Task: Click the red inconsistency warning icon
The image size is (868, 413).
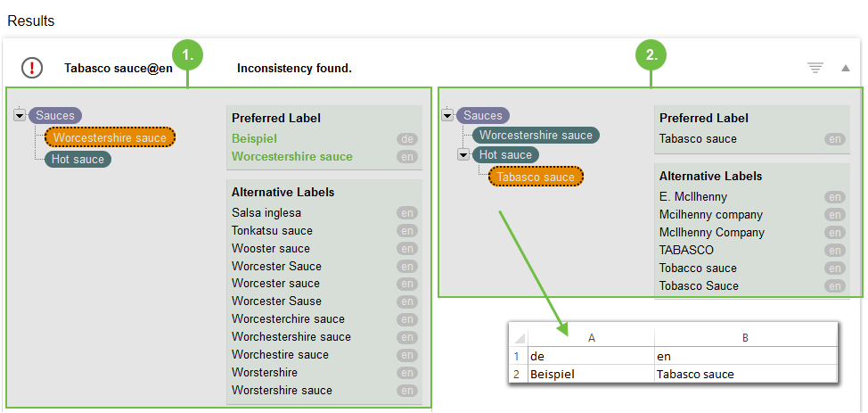Action: (x=32, y=68)
